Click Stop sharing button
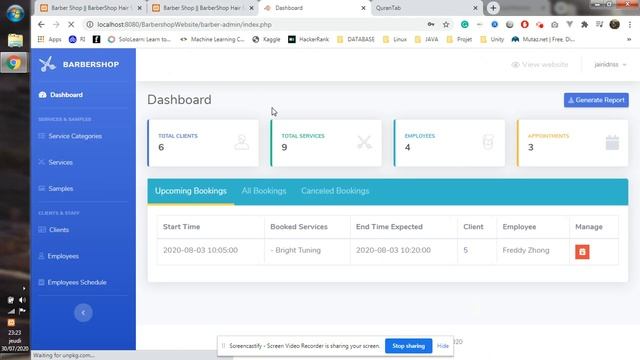 point(408,346)
